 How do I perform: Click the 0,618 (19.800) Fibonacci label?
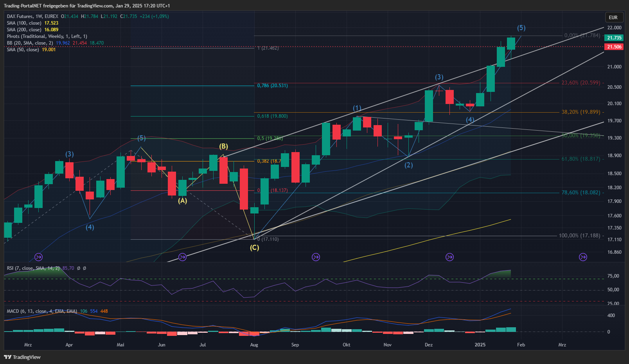pyautogui.click(x=272, y=116)
